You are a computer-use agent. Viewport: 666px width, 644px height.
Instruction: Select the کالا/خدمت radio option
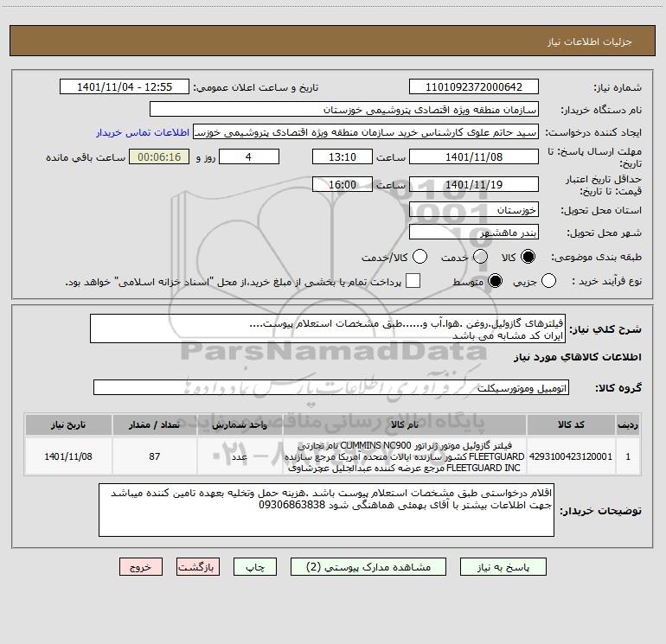(419, 257)
